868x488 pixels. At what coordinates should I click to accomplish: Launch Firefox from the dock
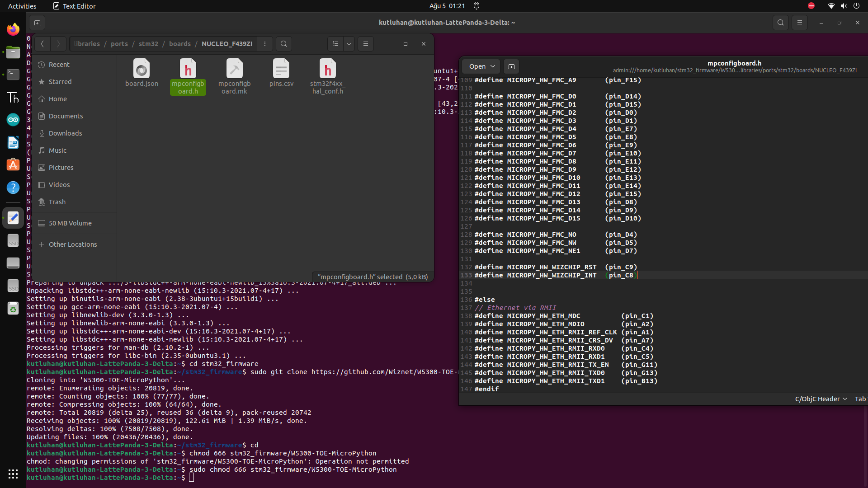(13, 29)
